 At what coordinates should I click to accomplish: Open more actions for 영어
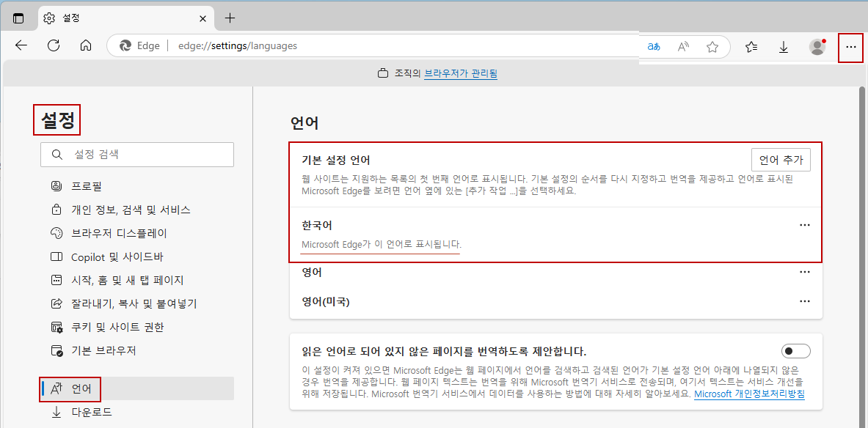coord(805,272)
